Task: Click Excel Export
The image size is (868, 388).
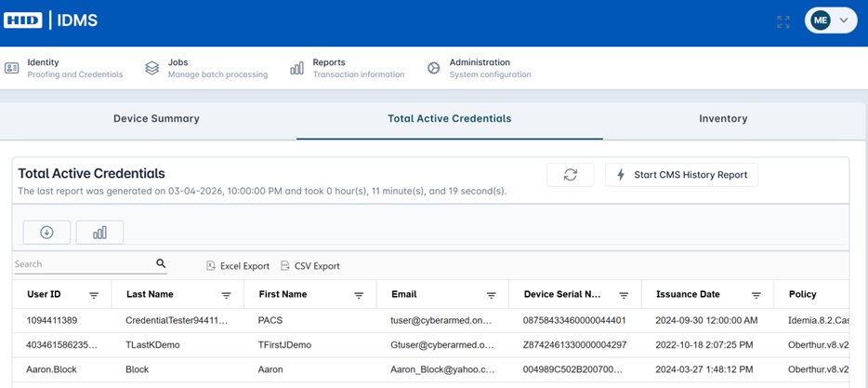Action: [238, 266]
